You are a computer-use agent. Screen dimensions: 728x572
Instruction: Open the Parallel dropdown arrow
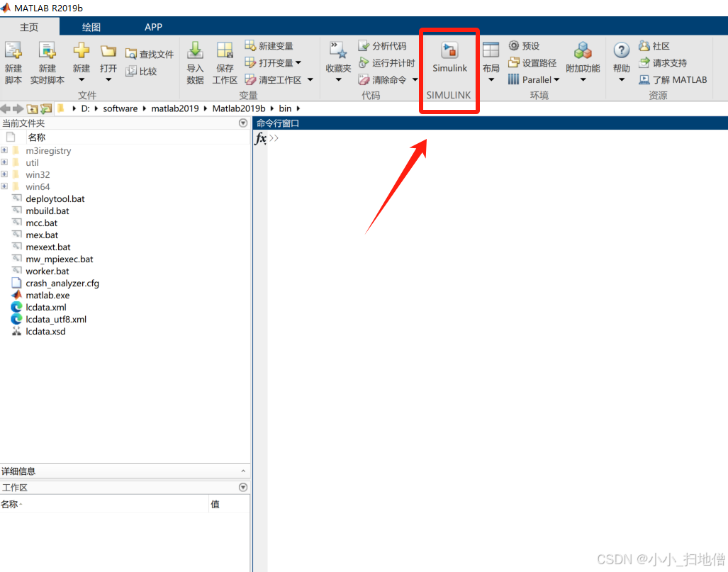tap(556, 80)
